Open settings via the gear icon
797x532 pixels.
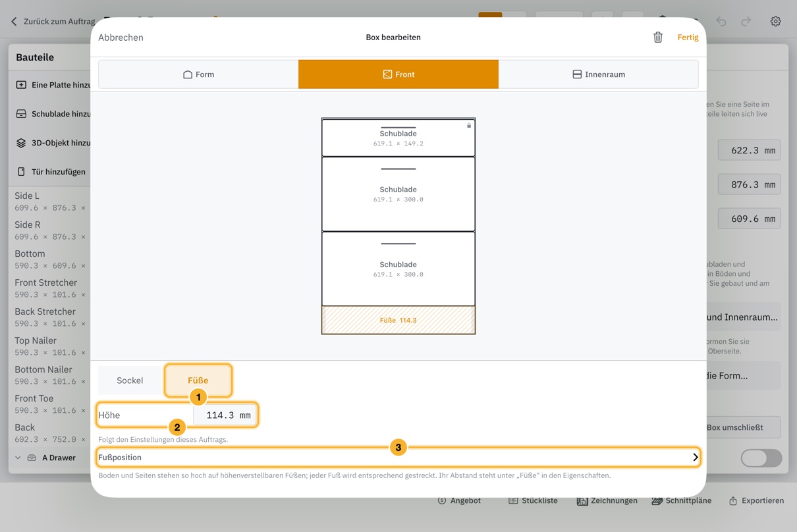(x=775, y=21)
